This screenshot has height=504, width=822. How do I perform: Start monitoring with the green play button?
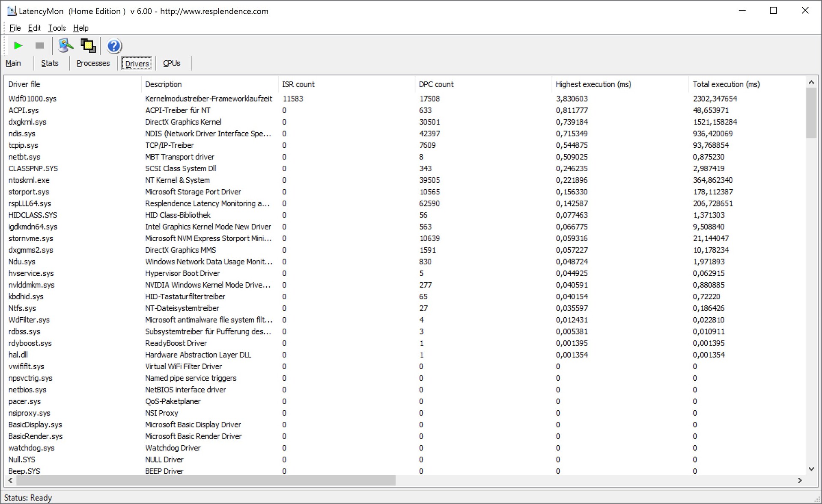pyautogui.click(x=18, y=45)
